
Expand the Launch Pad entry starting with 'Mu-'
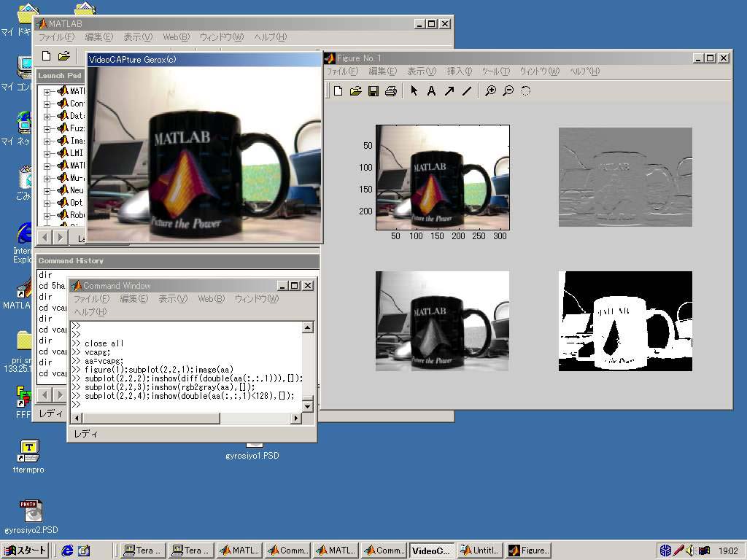click(x=47, y=178)
